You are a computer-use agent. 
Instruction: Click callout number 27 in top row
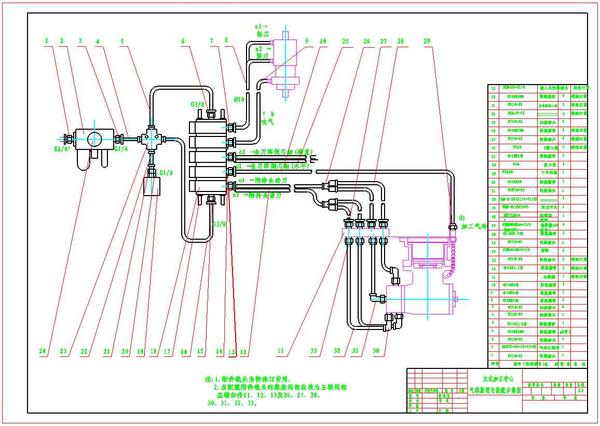point(383,41)
